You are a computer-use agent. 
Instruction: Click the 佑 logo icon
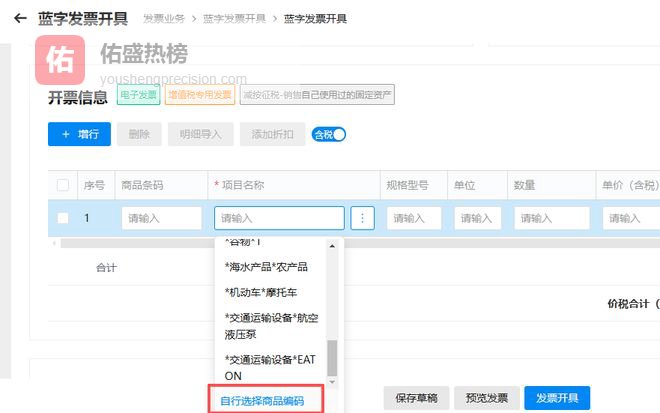coord(60,59)
